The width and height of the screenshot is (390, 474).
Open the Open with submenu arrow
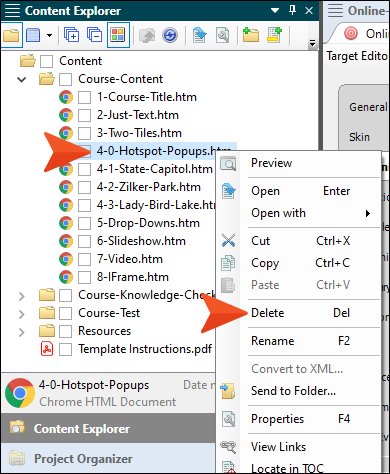coord(368,213)
